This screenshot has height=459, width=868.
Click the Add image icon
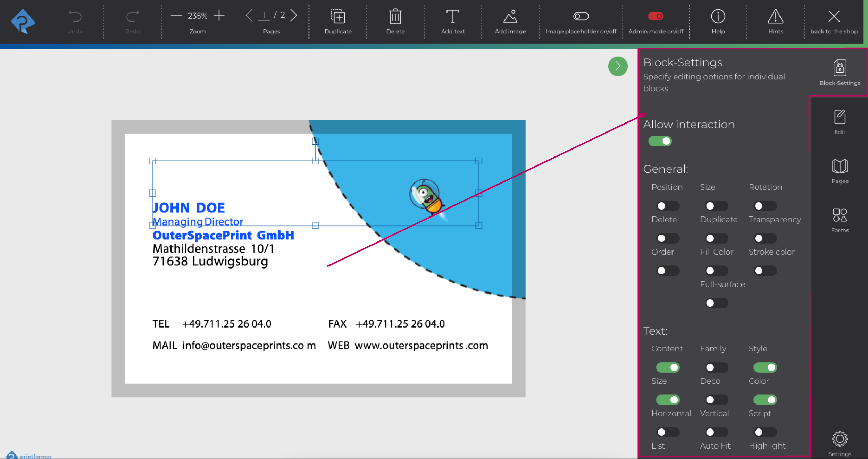pos(510,16)
